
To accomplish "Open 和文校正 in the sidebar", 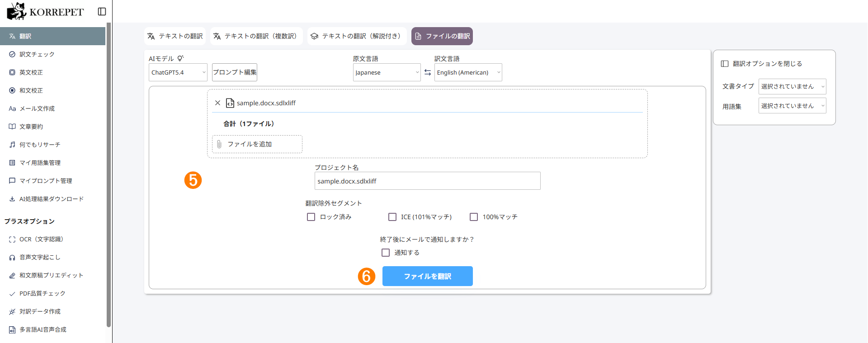I will point(52,90).
